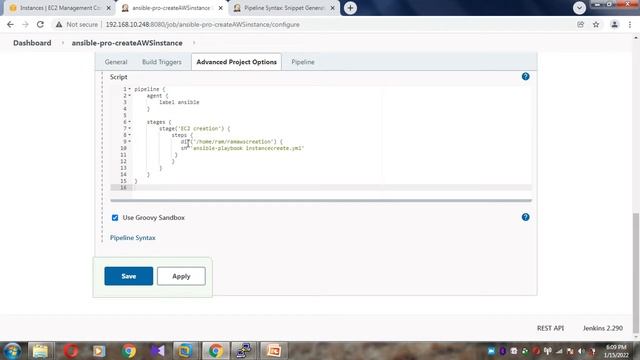Open the Pipeline Syntax link

[x=133, y=238]
